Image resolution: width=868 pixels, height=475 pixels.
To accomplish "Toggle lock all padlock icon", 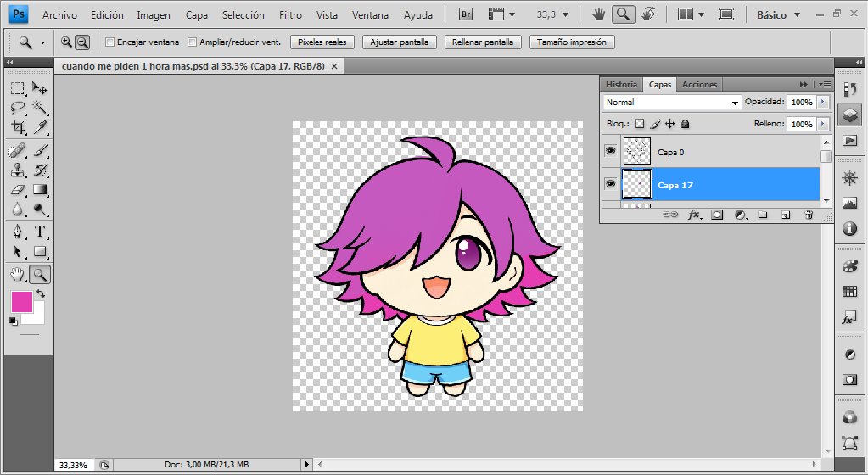I will (x=686, y=124).
